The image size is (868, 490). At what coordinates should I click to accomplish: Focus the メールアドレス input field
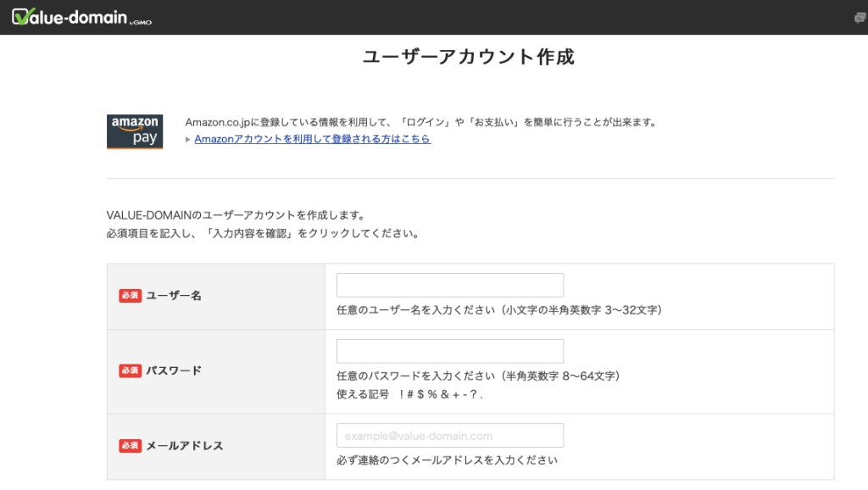point(450,436)
